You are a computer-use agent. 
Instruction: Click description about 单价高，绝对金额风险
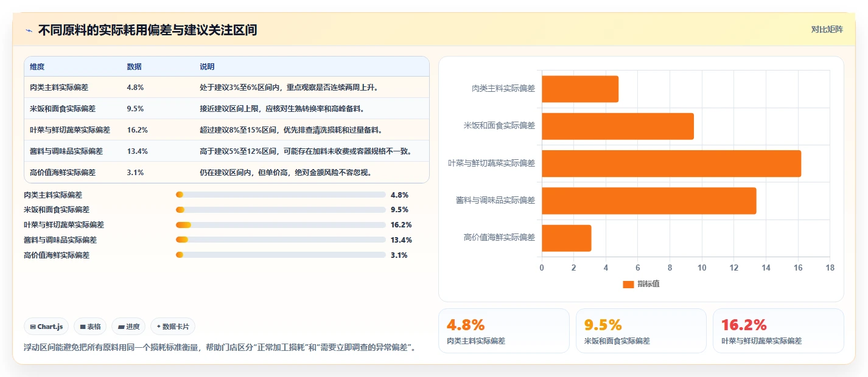(x=285, y=173)
